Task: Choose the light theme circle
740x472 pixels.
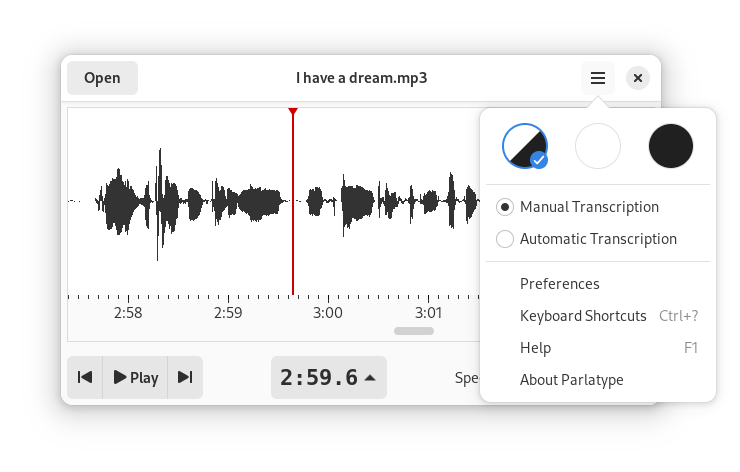Action: pyautogui.click(x=597, y=146)
